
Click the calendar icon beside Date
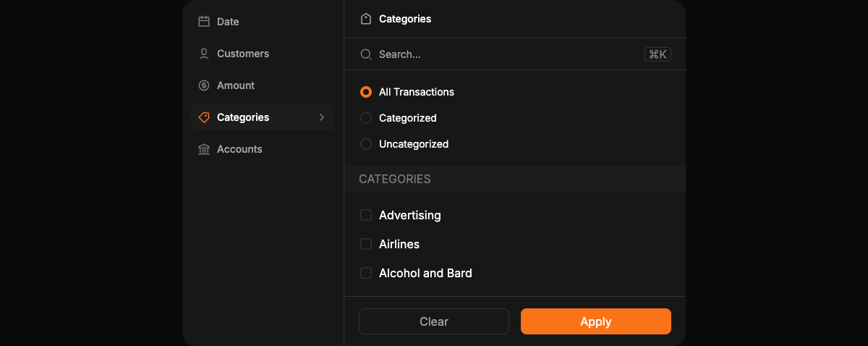pos(204,22)
